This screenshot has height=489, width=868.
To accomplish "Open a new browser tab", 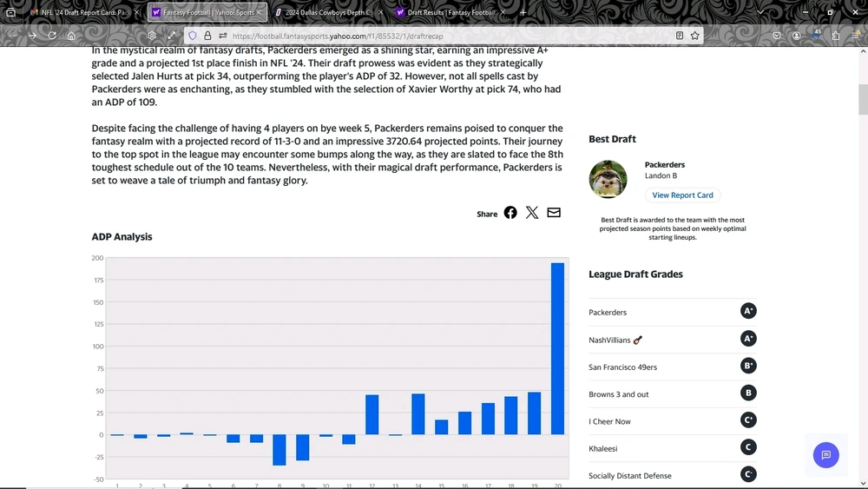I will pos(523,11).
